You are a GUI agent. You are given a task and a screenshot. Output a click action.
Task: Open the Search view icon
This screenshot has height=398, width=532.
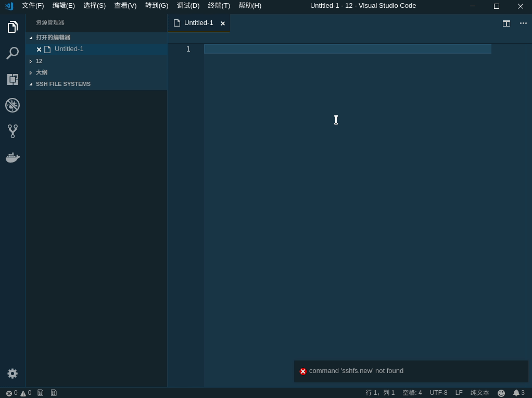(12, 53)
